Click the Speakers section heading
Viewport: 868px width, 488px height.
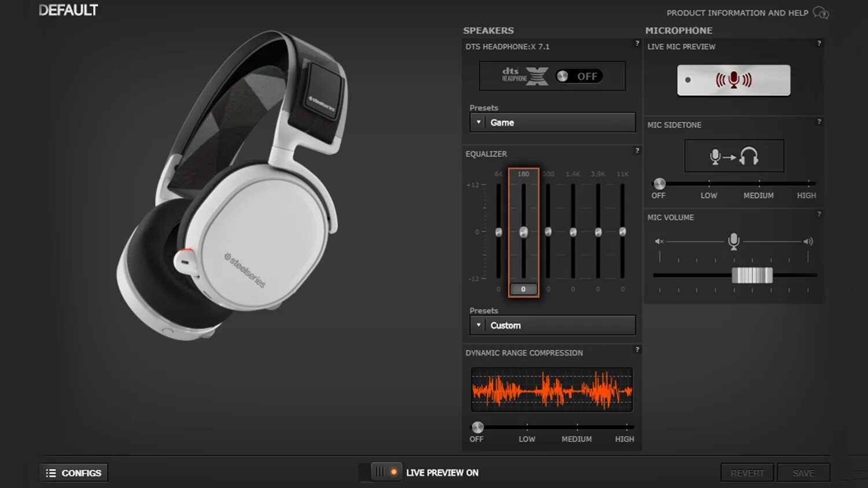pos(488,31)
